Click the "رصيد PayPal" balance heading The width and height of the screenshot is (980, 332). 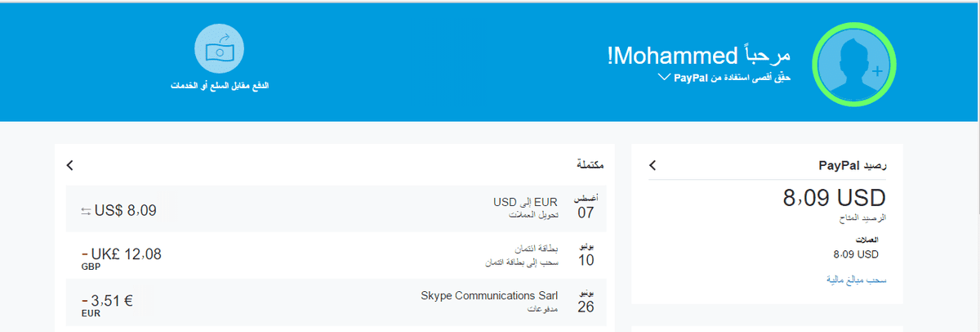click(x=853, y=166)
